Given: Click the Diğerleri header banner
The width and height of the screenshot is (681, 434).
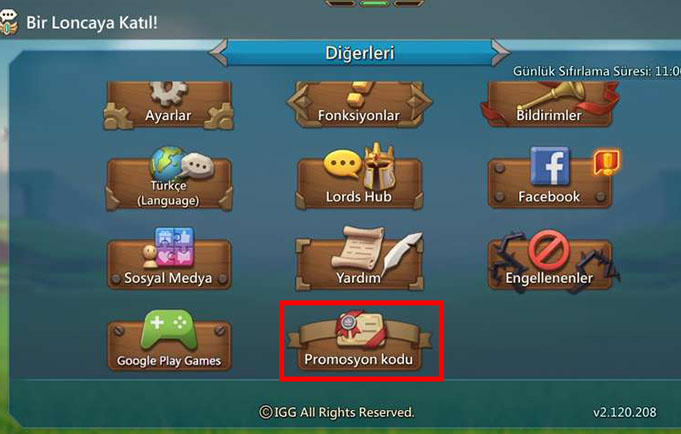Looking at the screenshot, I should point(360,53).
